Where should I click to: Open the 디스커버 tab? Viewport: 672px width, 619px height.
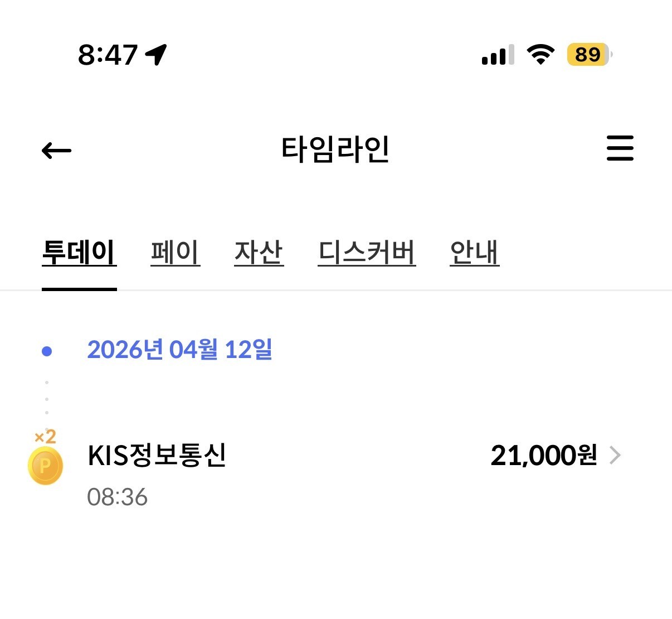367,252
